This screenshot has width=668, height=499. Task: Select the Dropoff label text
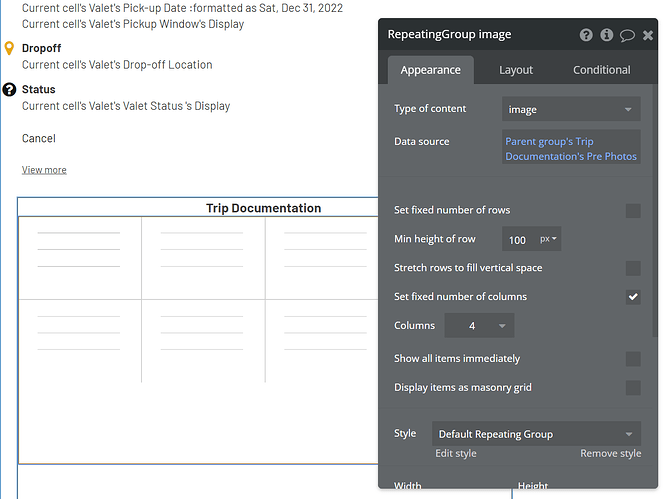[41, 48]
